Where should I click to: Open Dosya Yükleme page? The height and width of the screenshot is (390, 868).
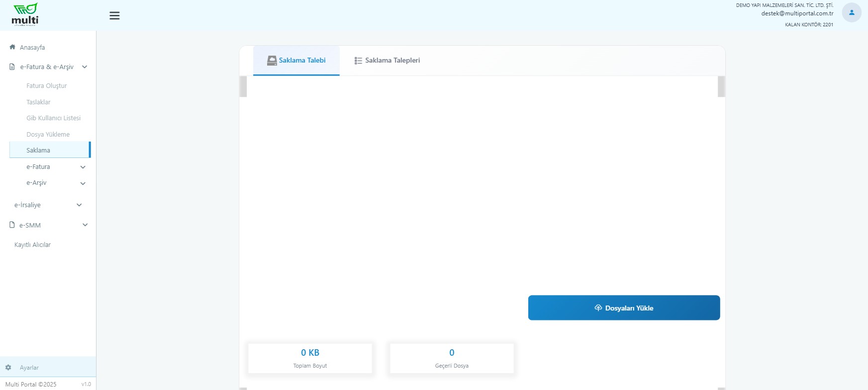coord(48,134)
